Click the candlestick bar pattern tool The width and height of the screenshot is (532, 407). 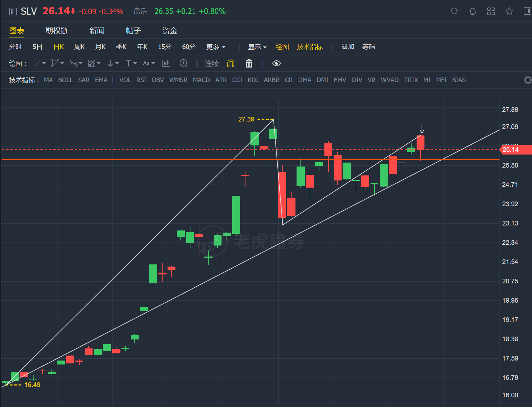[x=166, y=64]
